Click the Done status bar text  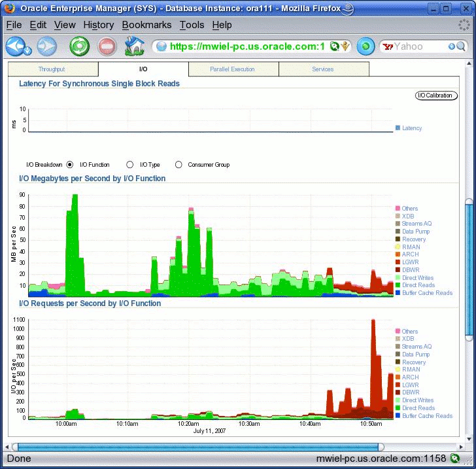click(19, 459)
